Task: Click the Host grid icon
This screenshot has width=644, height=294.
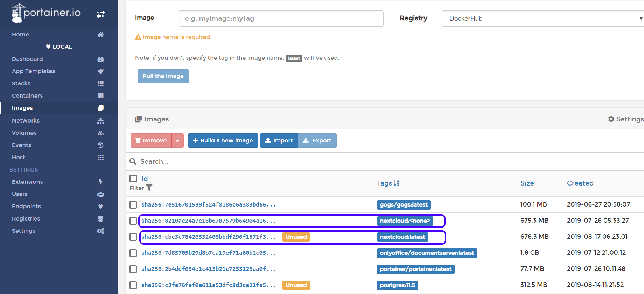Action: [x=101, y=157]
